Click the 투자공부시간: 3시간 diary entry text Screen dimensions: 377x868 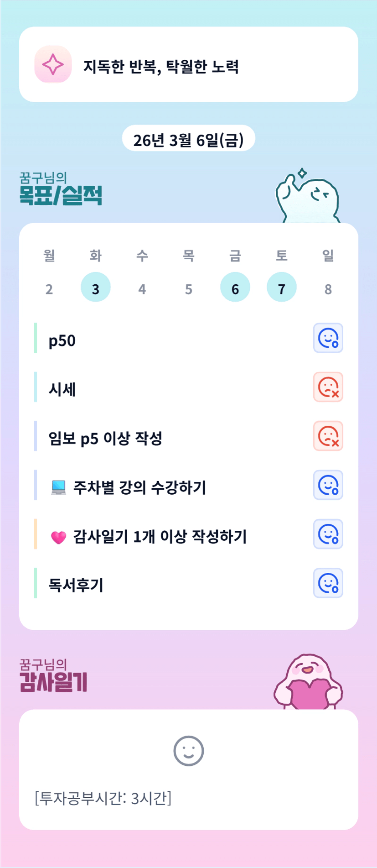click(103, 798)
